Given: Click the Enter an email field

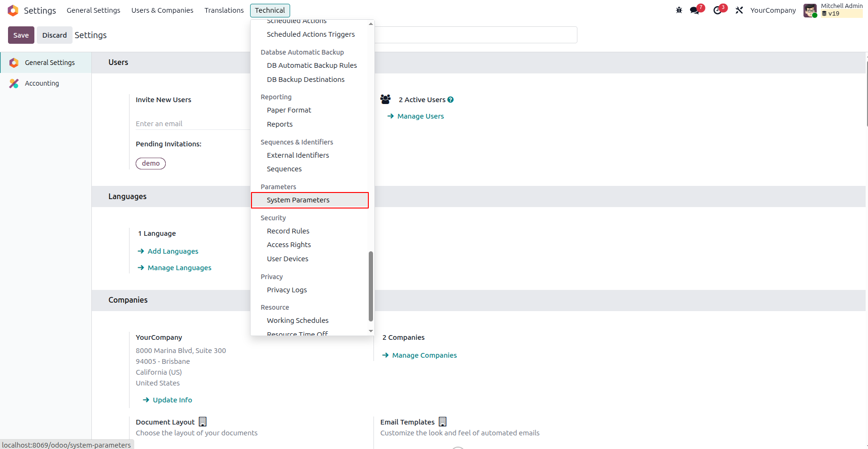Looking at the screenshot, I should pyautogui.click(x=193, y=124).
